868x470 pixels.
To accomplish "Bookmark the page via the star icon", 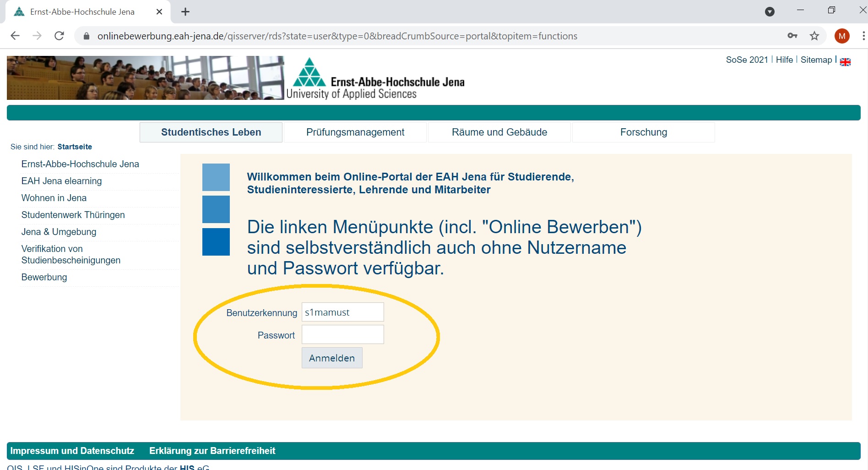I will pos(814,36).
